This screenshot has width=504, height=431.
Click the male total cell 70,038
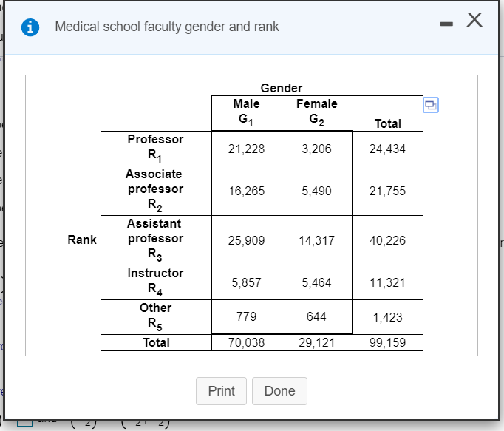click(247, 342)
